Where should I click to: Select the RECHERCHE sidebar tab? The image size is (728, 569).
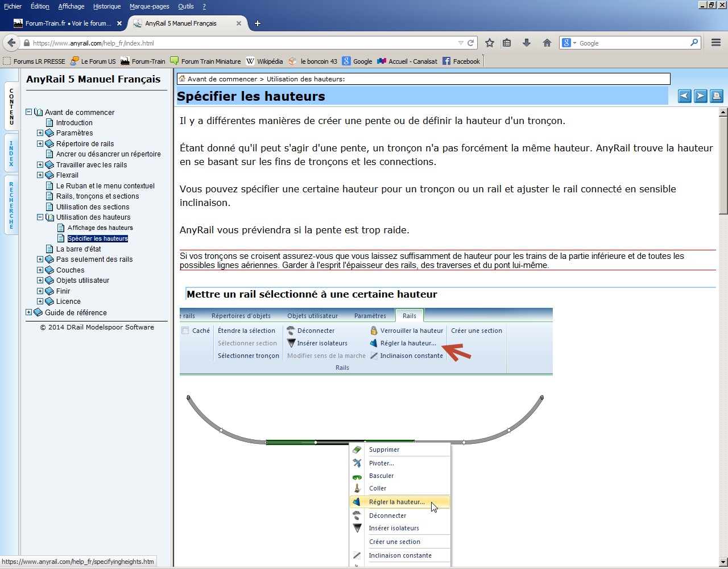point(11,205)
